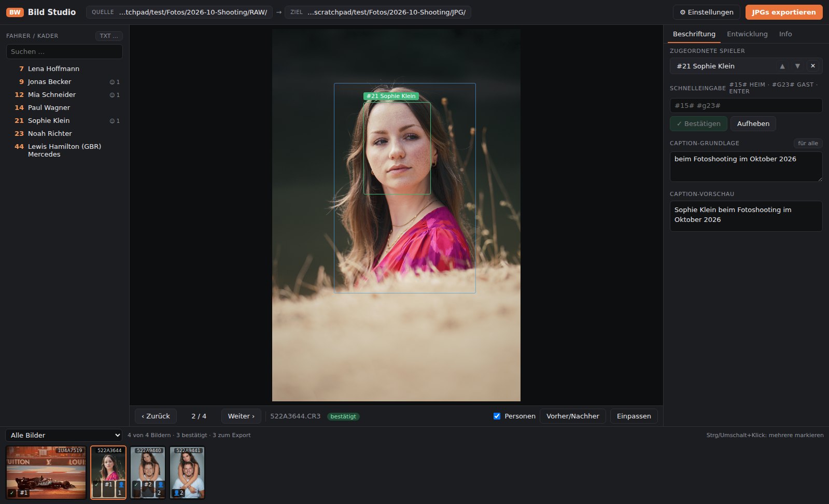
Task: Click the Bestätigen button
Action: [x=698, y=123]
